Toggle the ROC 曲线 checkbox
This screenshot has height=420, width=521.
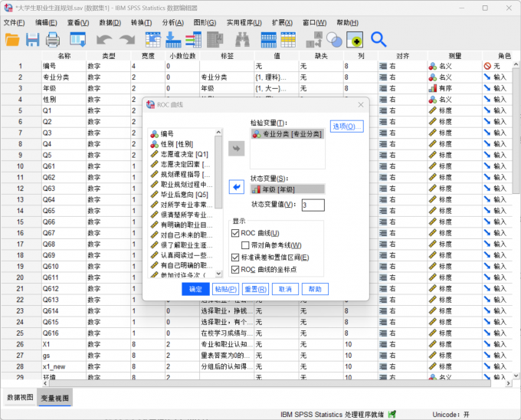[235, 233]
